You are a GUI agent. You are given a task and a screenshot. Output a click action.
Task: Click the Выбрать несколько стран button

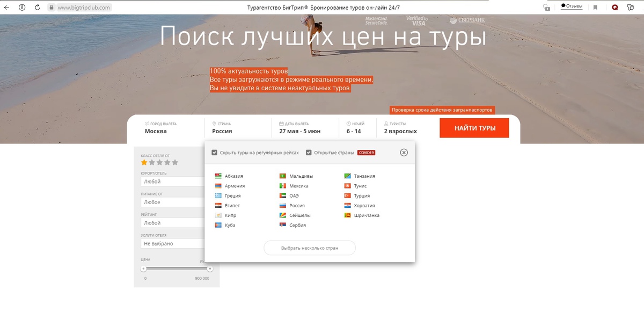310,248
